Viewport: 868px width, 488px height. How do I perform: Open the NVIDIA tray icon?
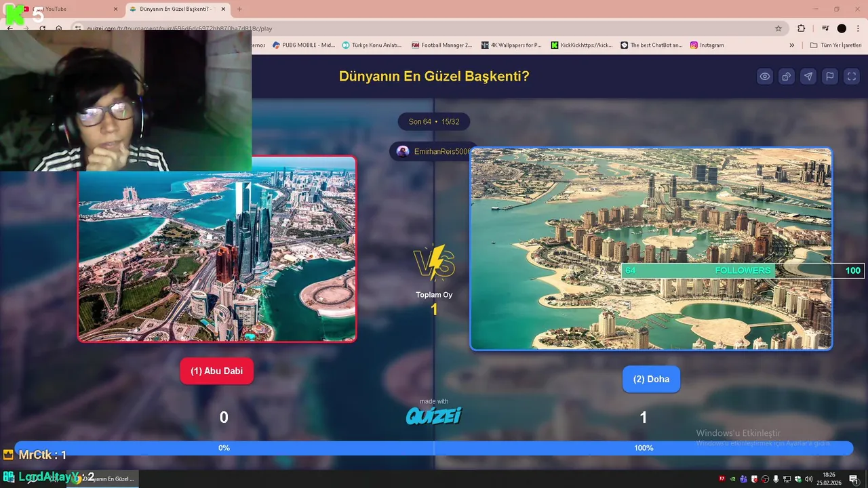pyautogui.click(x=733, y=479)
